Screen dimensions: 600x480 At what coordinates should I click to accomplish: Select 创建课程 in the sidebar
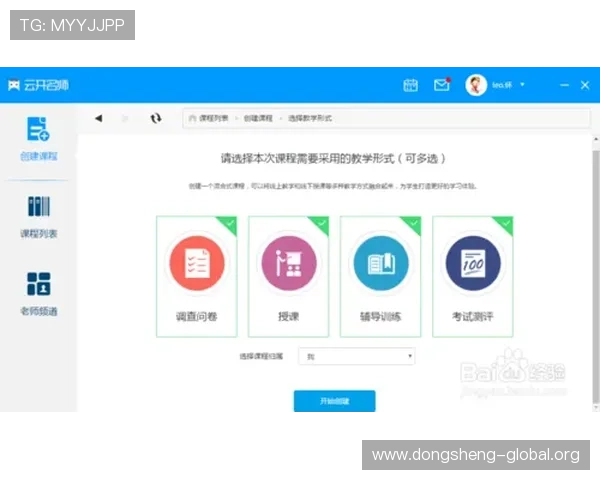click(38, 139)
